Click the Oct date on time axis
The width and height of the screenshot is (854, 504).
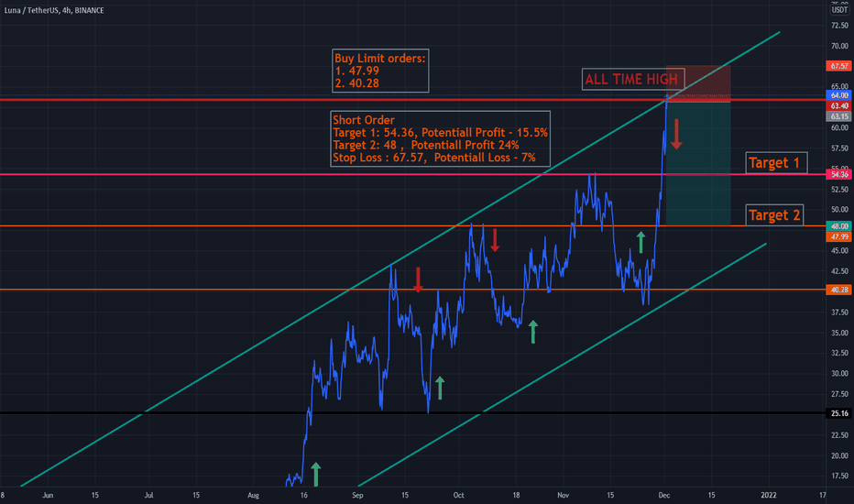click(x=458, y=495)
